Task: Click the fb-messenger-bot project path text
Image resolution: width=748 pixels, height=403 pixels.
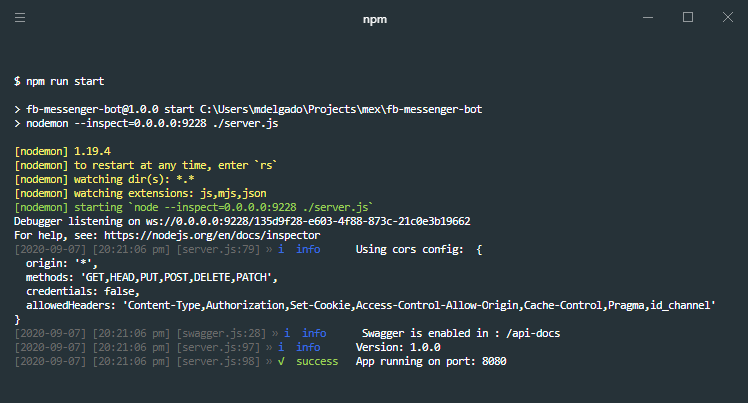Action: (x=341, y=109)
